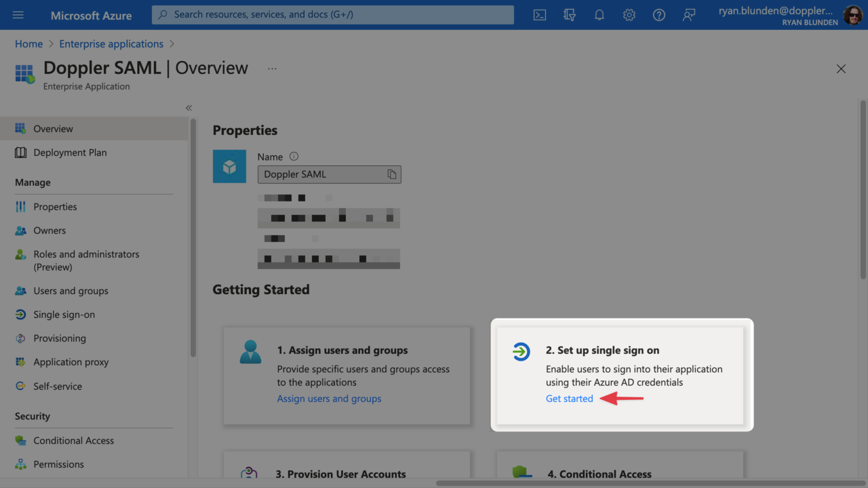
Task: Click the Properties bars icon in the sidebar
Action: coord(20,207)
